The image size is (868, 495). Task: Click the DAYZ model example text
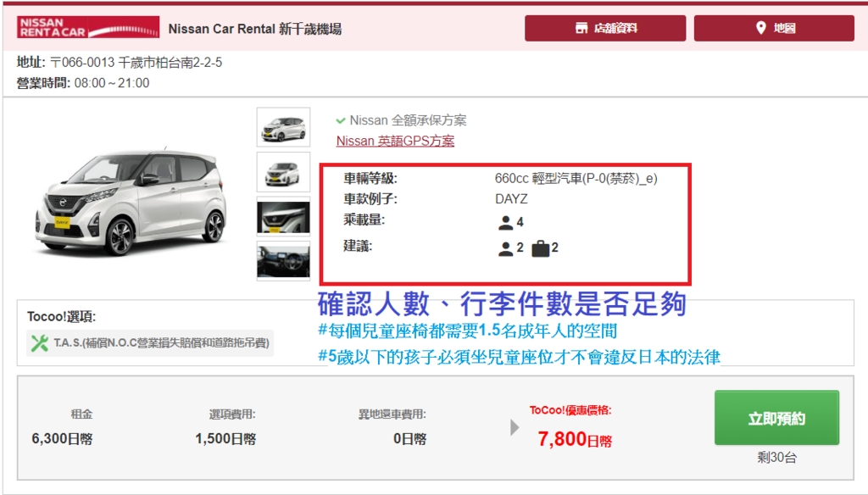(x=511, y=199)
